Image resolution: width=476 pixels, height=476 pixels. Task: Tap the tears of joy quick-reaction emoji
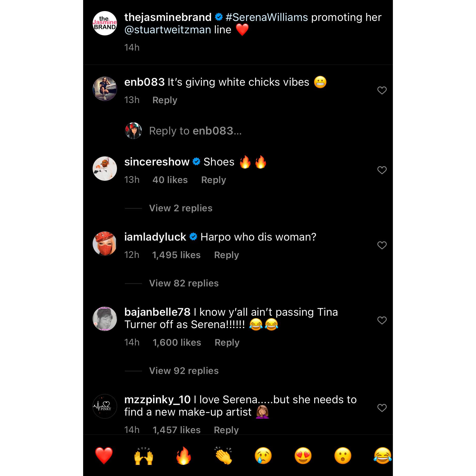[x=383, y=456]
